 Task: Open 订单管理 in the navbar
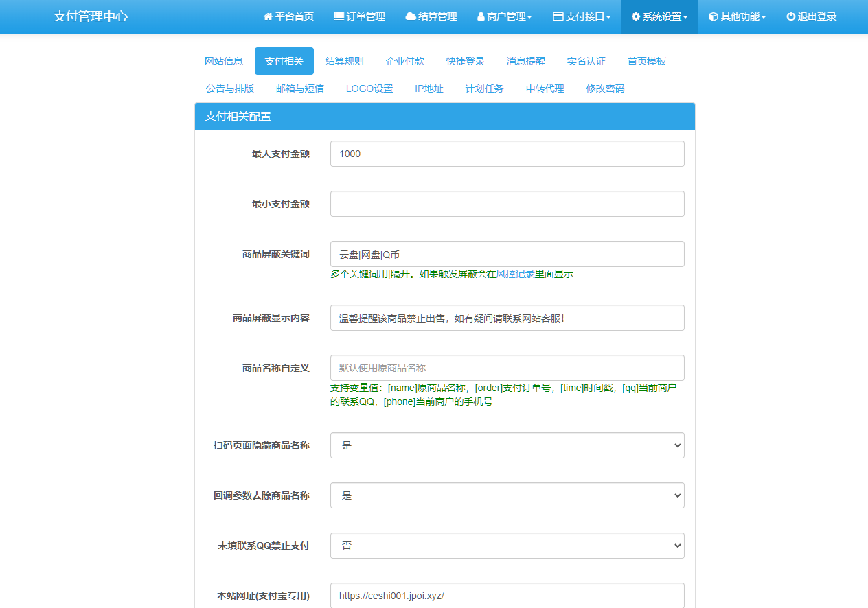point(360,16)
